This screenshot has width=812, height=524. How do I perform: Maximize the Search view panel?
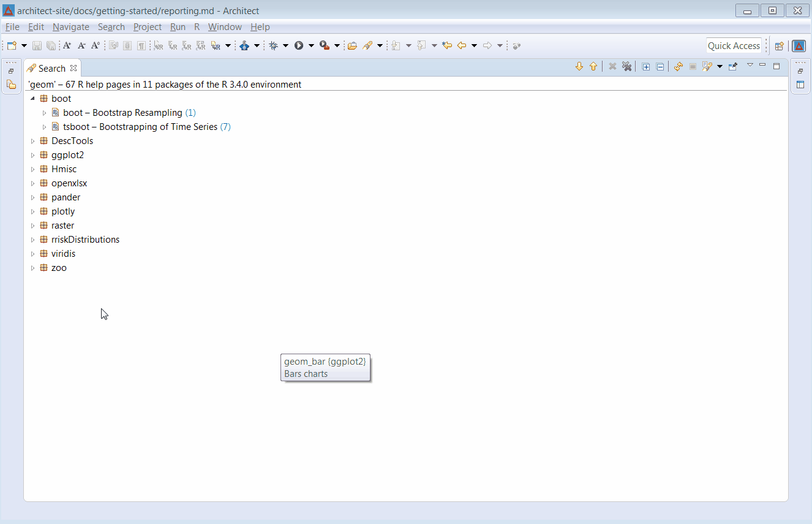coord(776,66)
